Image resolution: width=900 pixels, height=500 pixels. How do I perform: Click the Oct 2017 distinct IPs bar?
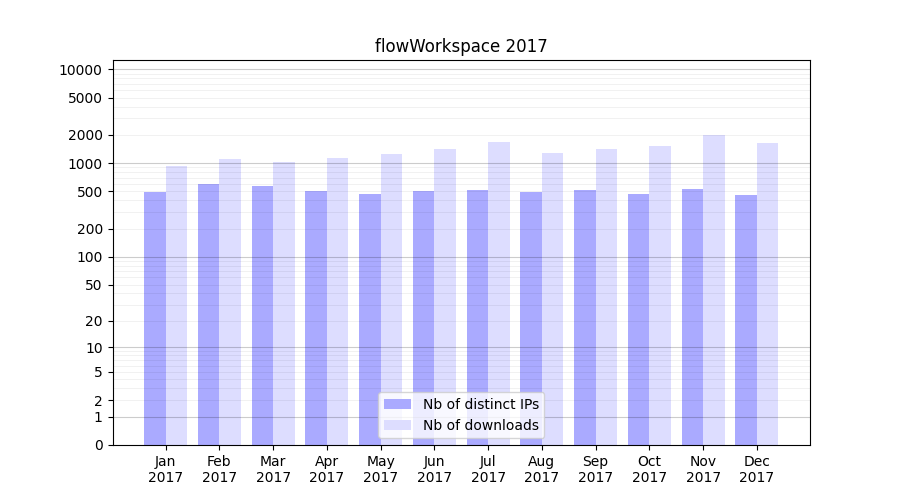click(638, 319)
